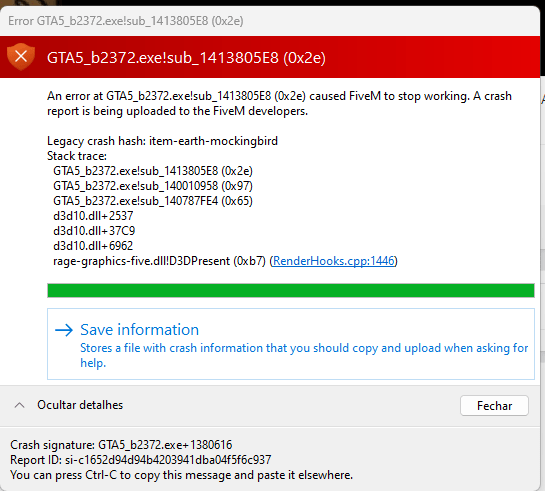Screen dimensions: 545x491
Task: Click stack entry 'd3d10.dll+6962'
Action: tap(93, 246)
